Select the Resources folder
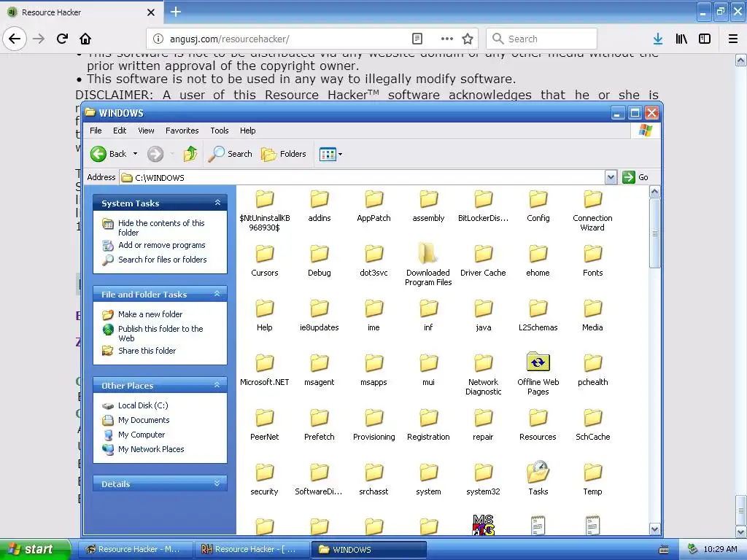 (x=538, y=424)
